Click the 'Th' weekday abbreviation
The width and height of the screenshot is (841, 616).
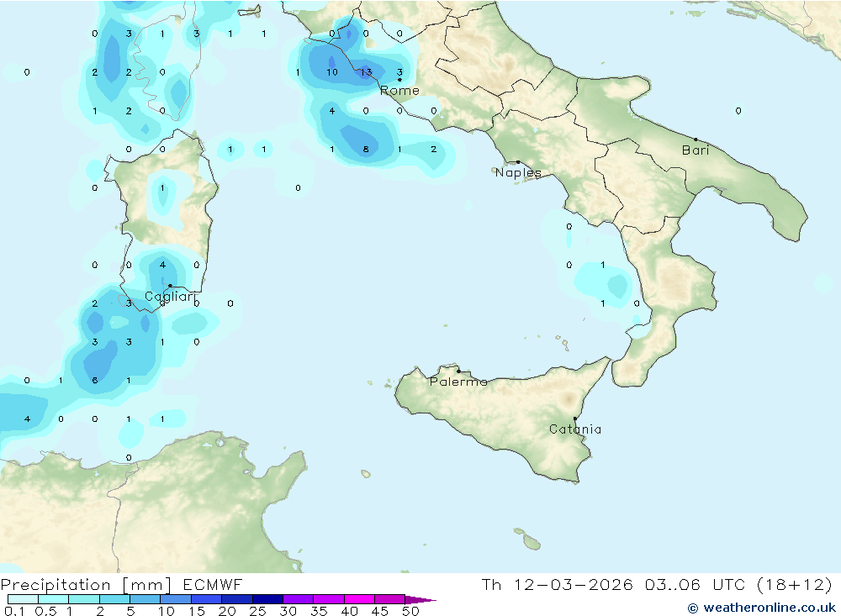click(x=491, y=584)
